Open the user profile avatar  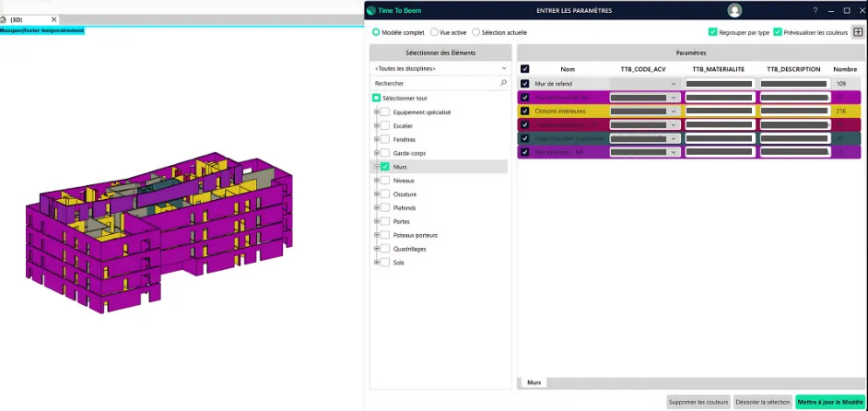734,10
